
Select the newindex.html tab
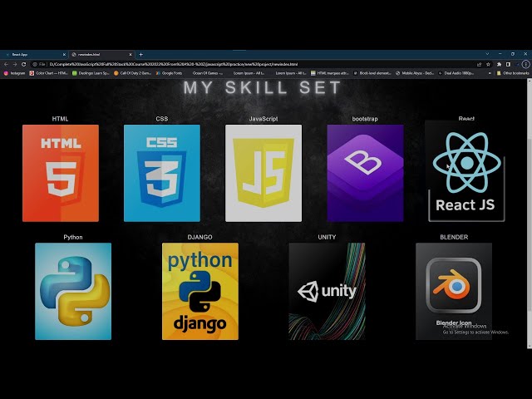[101, 54]
